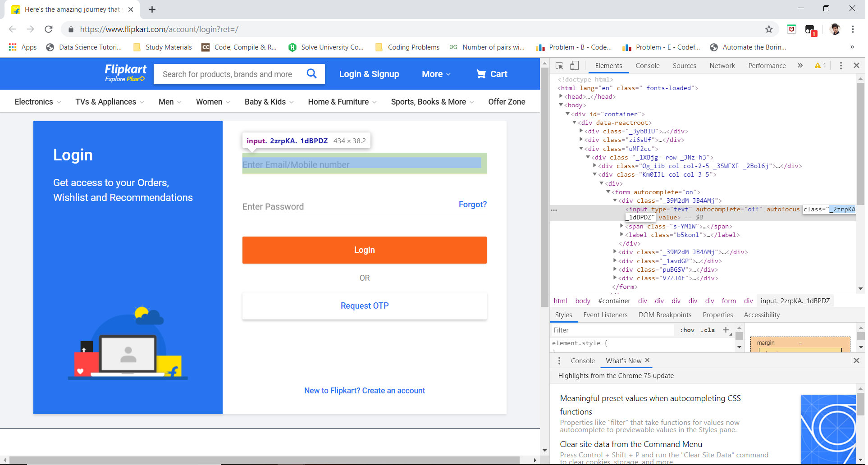Open the Create an account link
Screen dimensions: 868x465
coord(365,391)
